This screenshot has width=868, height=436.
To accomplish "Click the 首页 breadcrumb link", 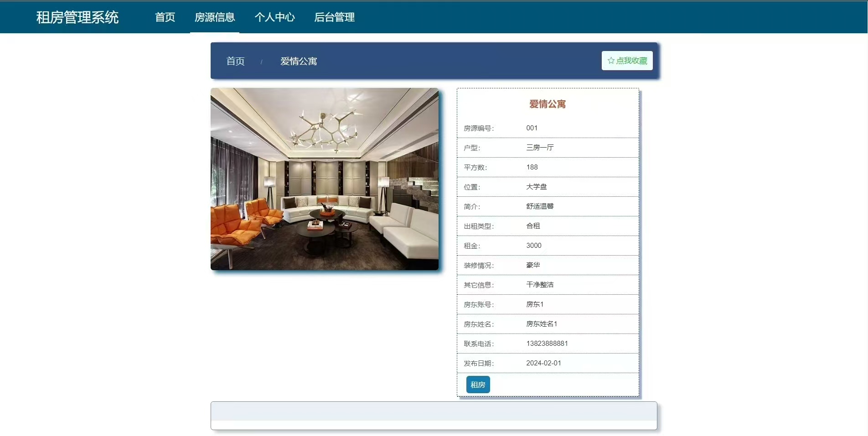I will tap(236, 61).
